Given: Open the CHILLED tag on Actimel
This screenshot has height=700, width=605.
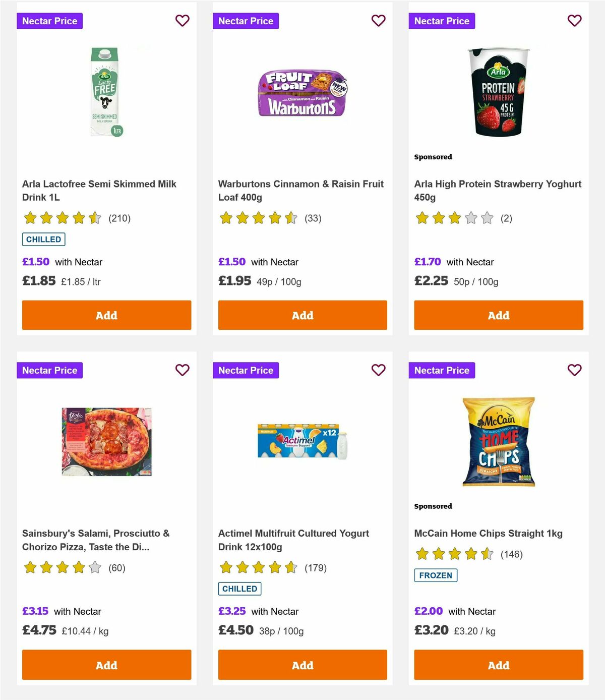Looking at the screenshot, I should point(239,589).
